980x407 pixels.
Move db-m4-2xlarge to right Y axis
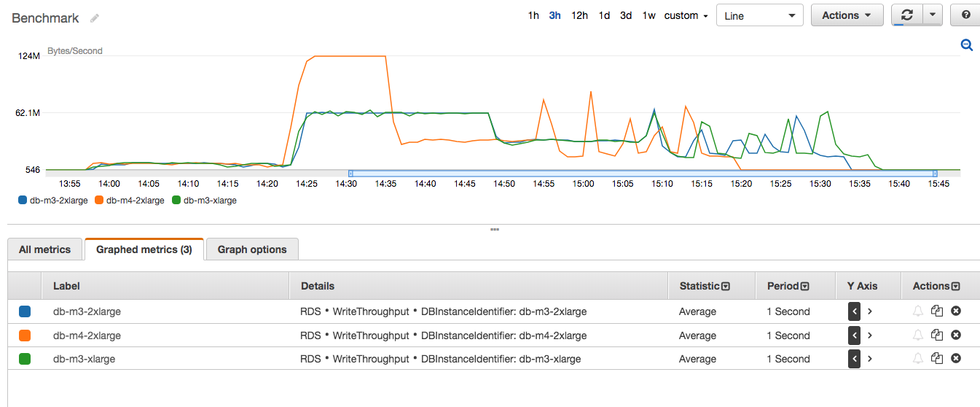click(869, 336)
